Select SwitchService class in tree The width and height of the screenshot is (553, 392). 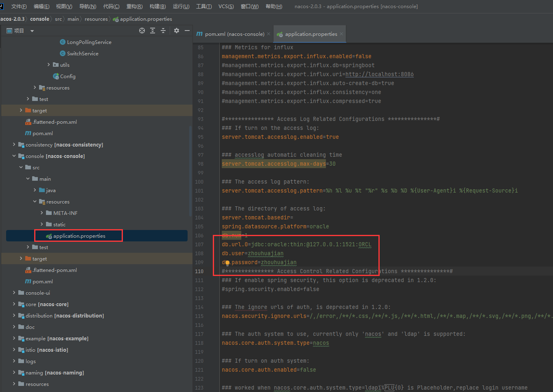point(83,53)
